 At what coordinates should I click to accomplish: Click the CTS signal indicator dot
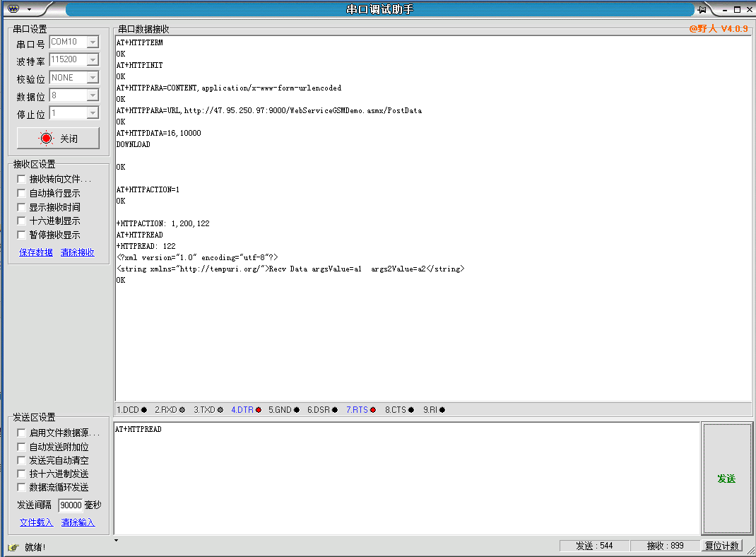coord(411,410)
